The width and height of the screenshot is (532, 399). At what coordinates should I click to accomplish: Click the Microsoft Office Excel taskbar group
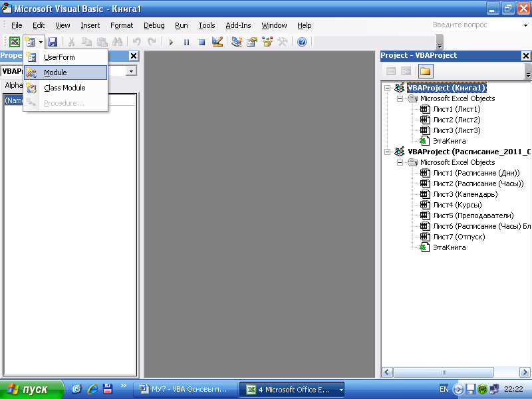[292, 390]
